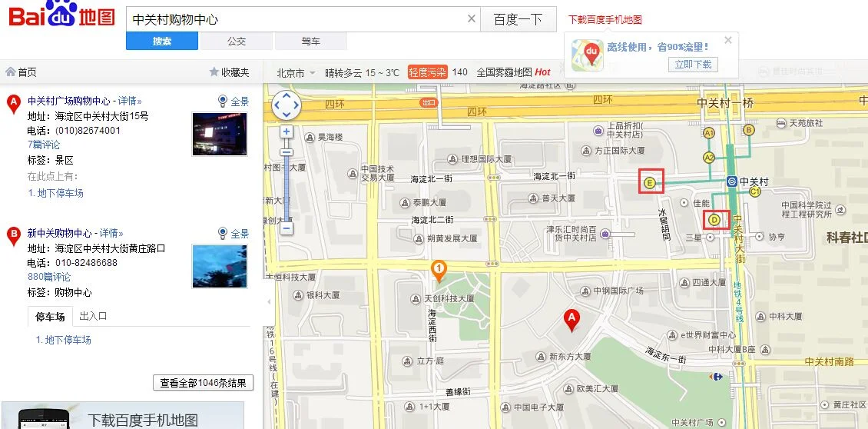Screen dimensions: 868x429
Task: Click the Baidu Maps logo
Action: point(61,13)
